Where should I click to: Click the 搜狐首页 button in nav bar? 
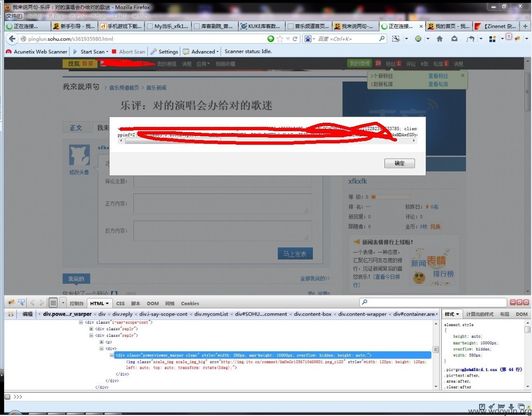tap(81, 63)
